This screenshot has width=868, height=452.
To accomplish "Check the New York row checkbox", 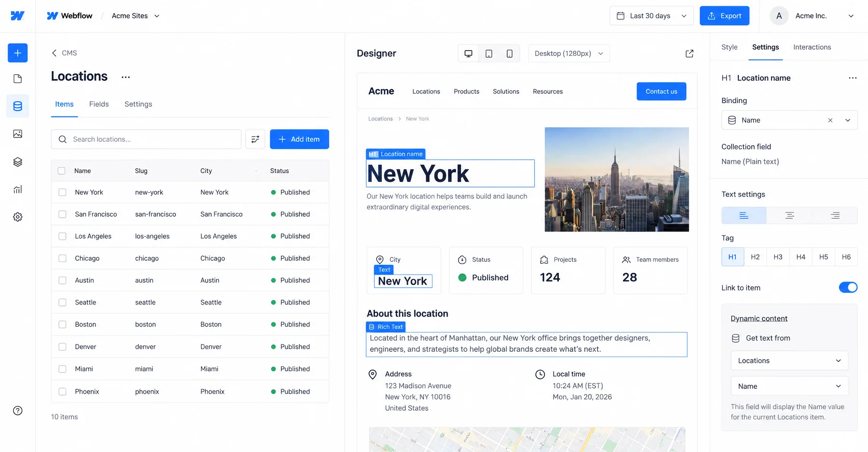I will coord(62,192).
